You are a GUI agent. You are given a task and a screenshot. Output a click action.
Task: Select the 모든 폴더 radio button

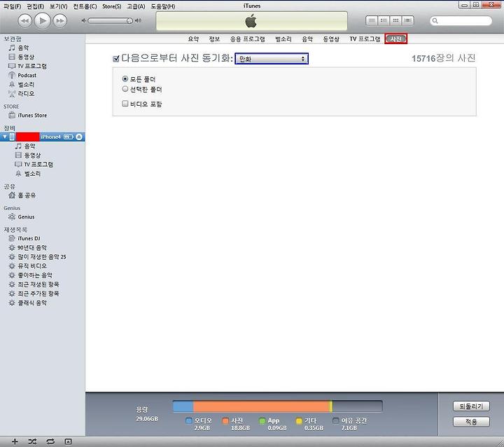pos(125,78)
